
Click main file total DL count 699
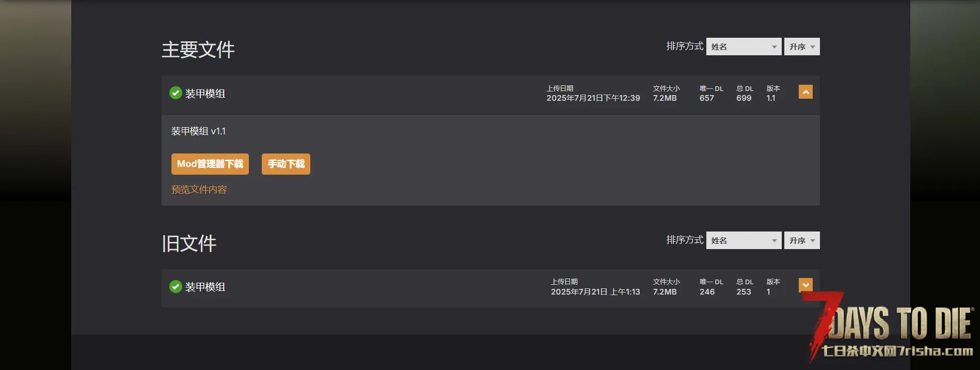[x=744, y=98]
